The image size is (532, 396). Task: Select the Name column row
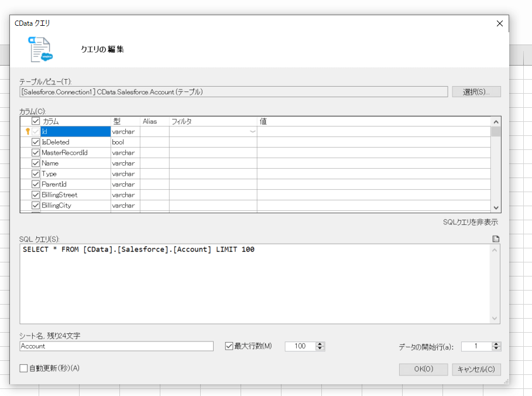pos(75,163)
